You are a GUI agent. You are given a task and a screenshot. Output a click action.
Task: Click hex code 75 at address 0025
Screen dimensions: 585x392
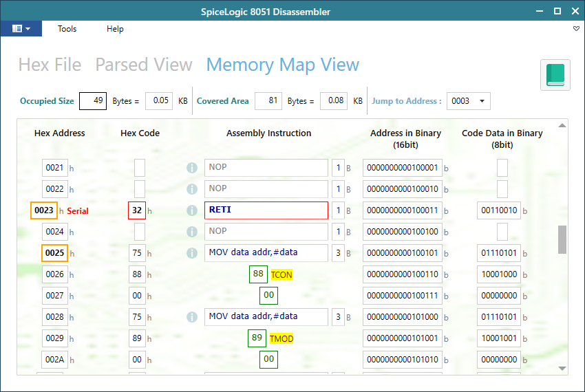(x=137, y=253)
